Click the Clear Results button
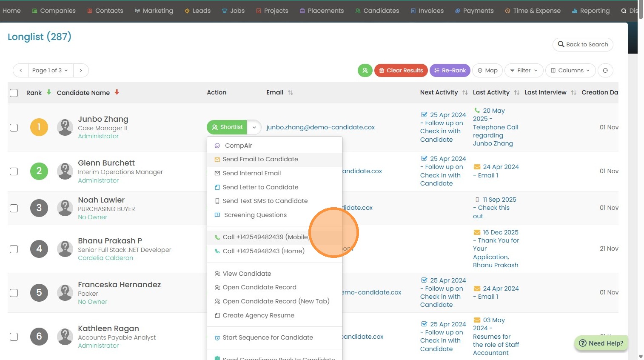Image resolution: width=644 pixels, height=360 pixels. click(x=401, y=71)
